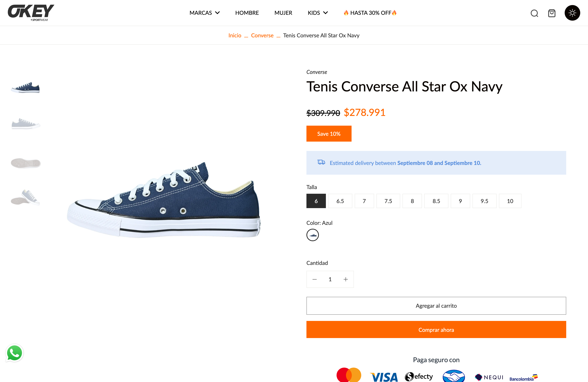Open the search icon in header
Image resolution: width=588 pixels, height=382 pixels.
[x=534, y=13]
